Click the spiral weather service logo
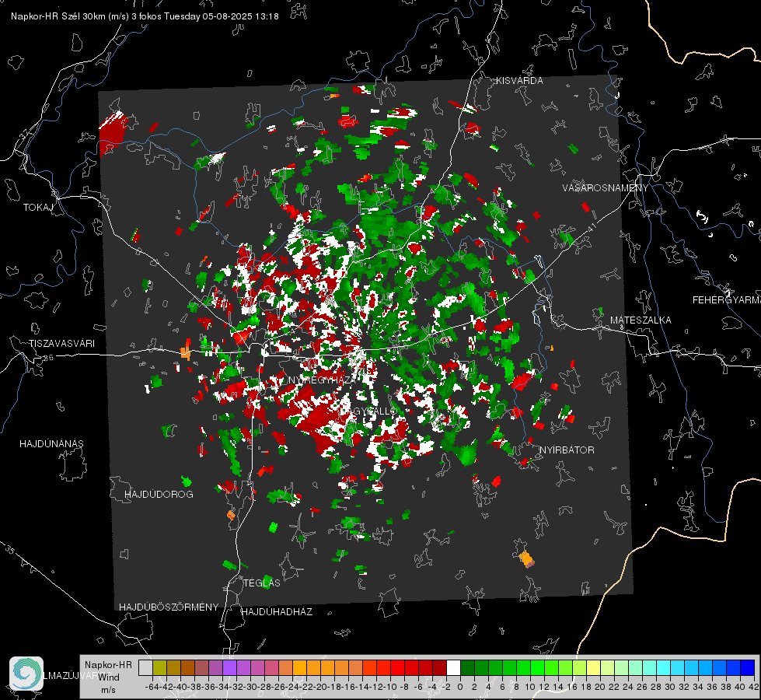The height and width of the screenshot is (700, 761). tap(26, 674)
